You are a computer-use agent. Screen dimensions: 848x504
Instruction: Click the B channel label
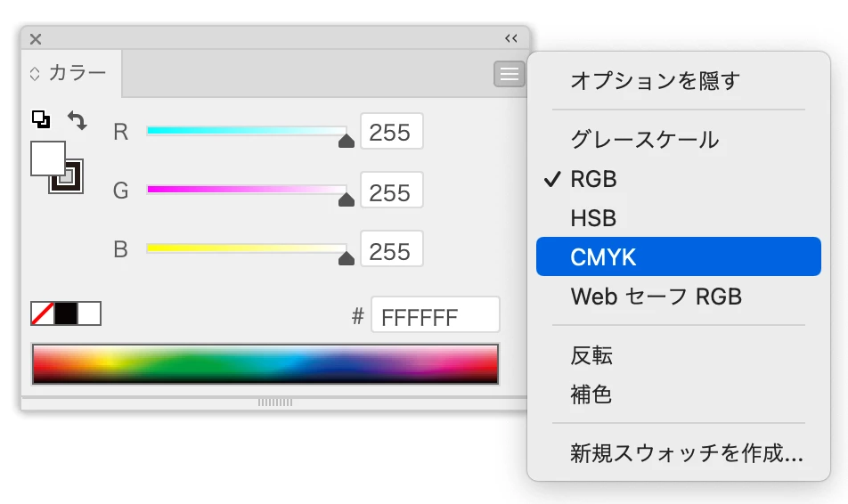coord(120,249)
